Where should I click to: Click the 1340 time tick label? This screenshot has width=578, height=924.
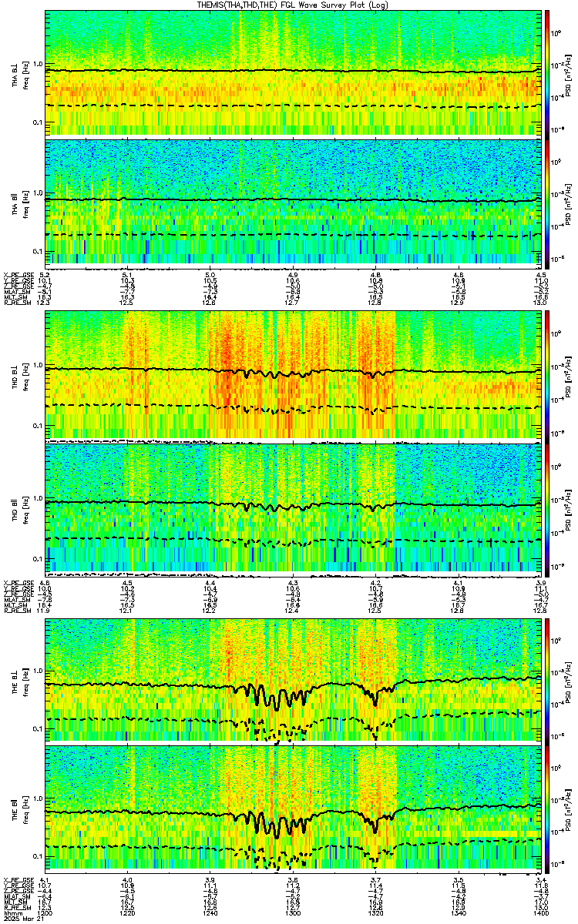[x=458, y=912]
